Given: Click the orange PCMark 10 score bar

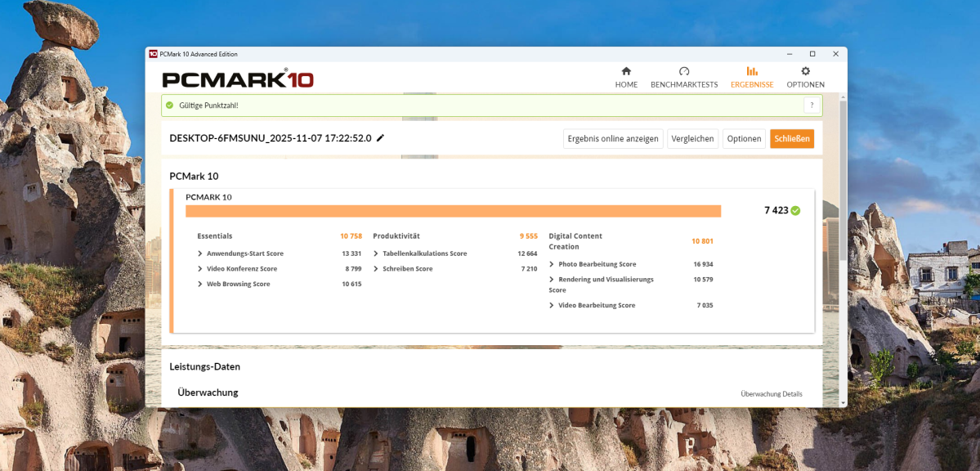Looking at the screenshot, I should coord(453,210).
